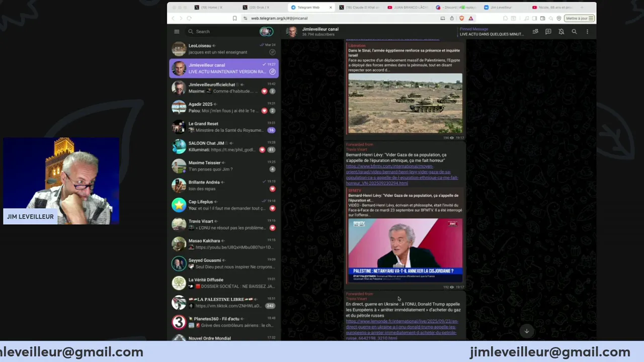Screen dimensions: 644x362
Task: Open the BFMTV Bernard-Henri Lévy video thumbnail
Action: tap(405, 250)
